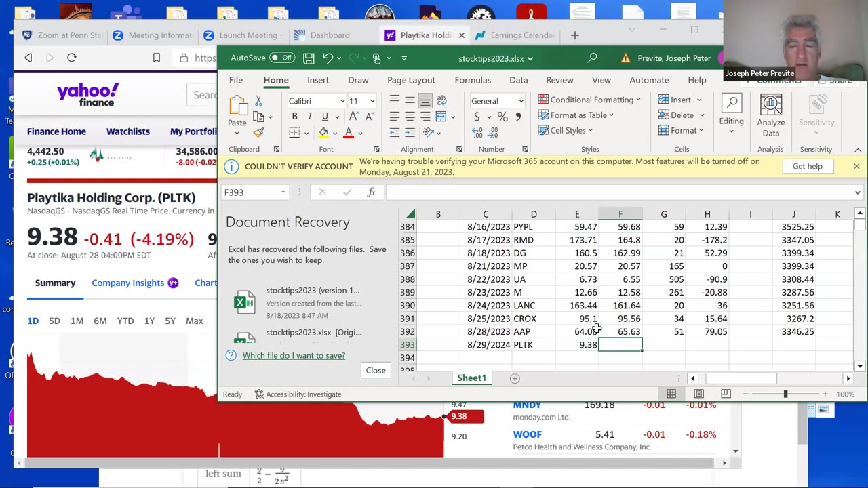Image resolution: width=868 pixels, height=488 pixels.
Task: Expand Format as Table menu
Action: coord(576,115)
